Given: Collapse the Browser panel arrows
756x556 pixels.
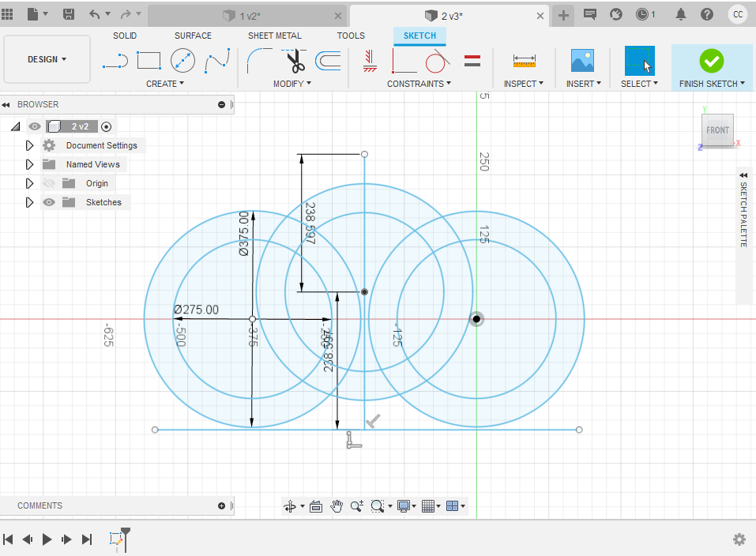Looking at the screenshot, I should click(x=6, y=104).
